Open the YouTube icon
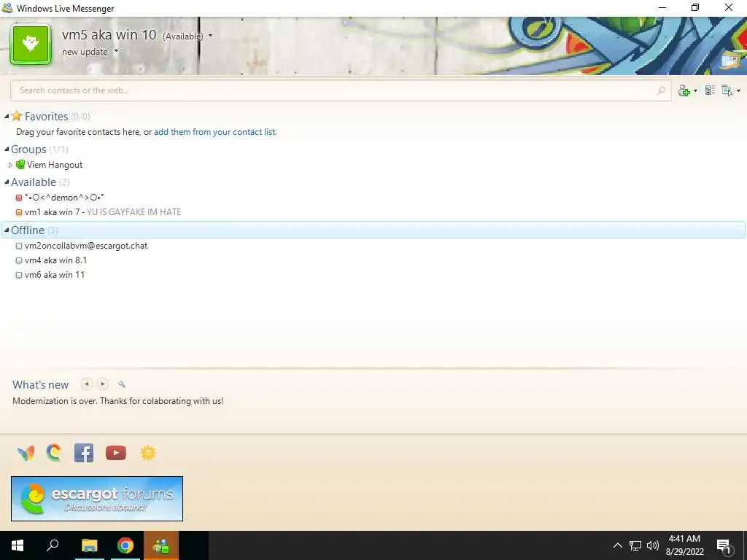Image resolution: width=747 pixels, height=560 pixels. [x=116, y=453]
